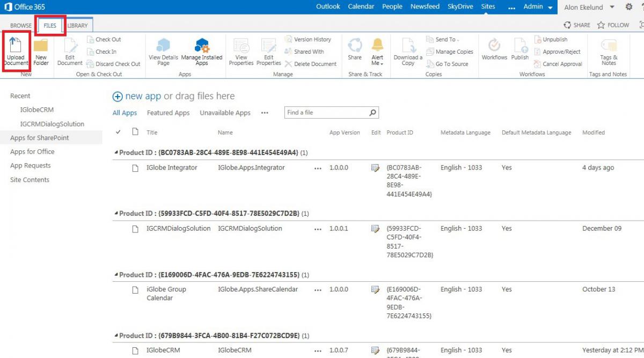Create a New Folder from ribbon
Viewport: 644px width, 358px height.
(41, 52)
